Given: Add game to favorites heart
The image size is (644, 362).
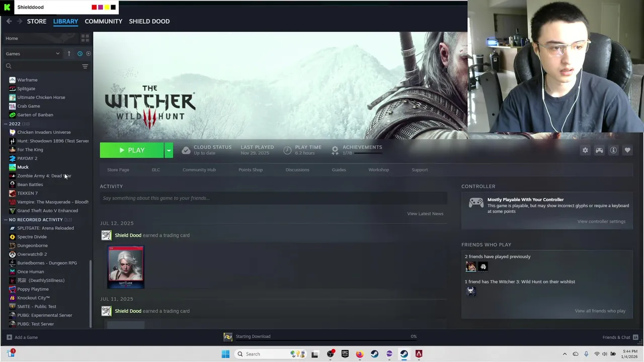Looking at the screenshot, I should [x=627, y=150].
